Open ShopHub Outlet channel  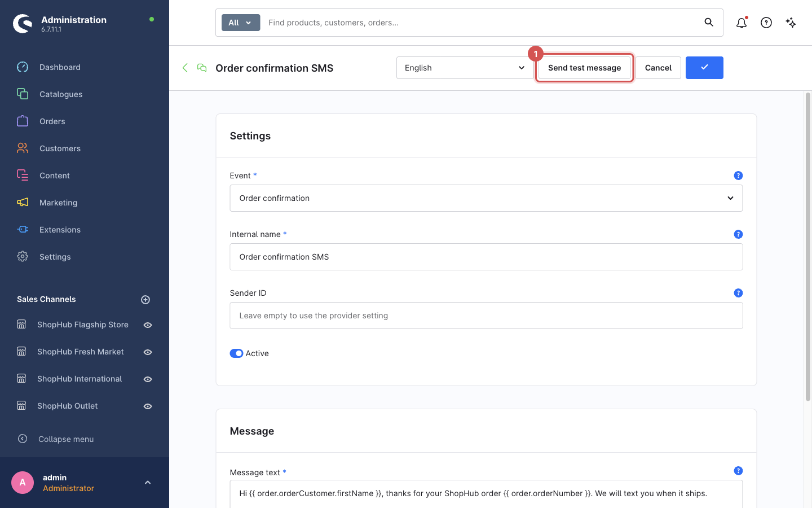tap(68, 406)
